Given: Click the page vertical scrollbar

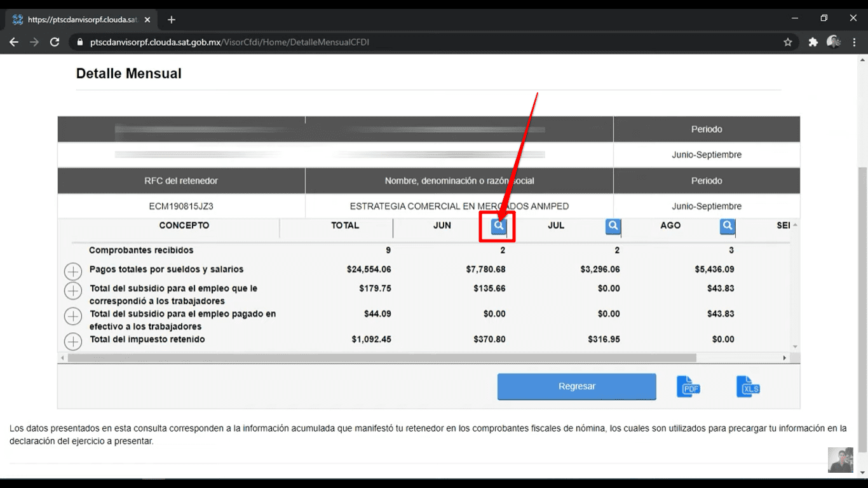Looking at the screenshot, I should click(862, 309).
